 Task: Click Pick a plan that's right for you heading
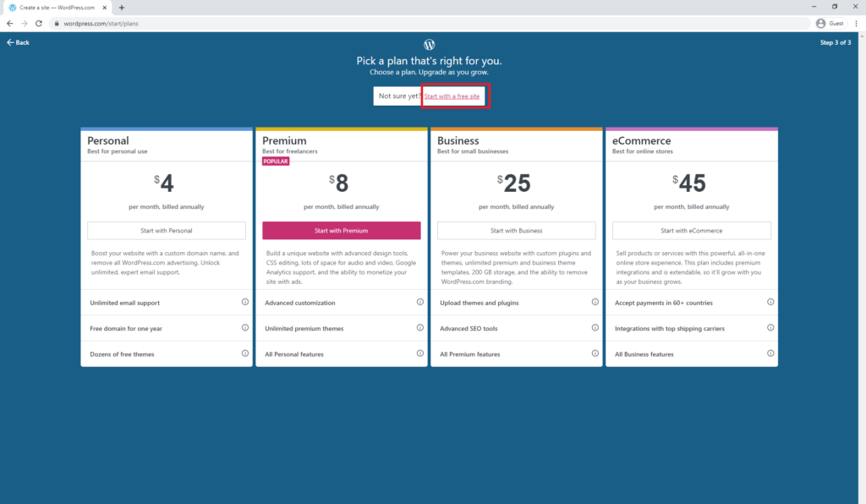point(429,61)
